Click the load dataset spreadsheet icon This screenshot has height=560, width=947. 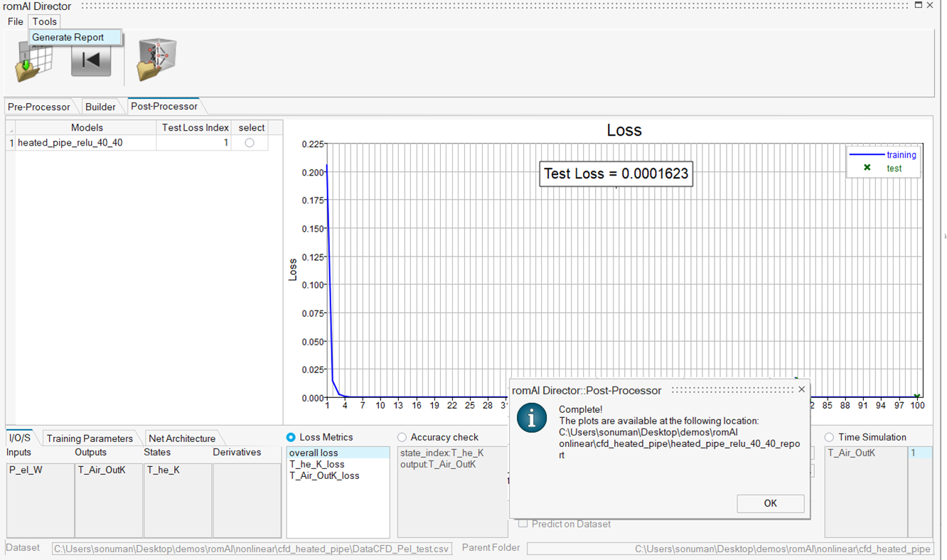33,61
